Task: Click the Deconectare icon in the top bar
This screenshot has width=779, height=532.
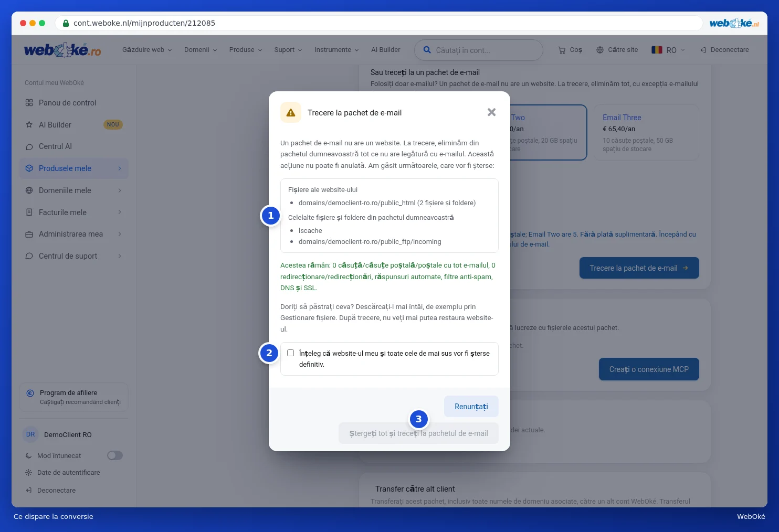Action: coord(703,50)
